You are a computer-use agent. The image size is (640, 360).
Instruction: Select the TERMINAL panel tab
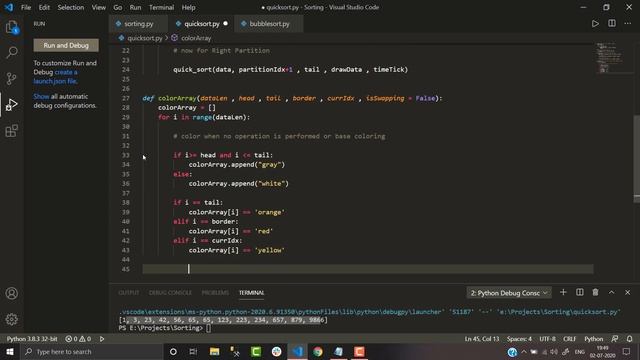coord(251,293)
